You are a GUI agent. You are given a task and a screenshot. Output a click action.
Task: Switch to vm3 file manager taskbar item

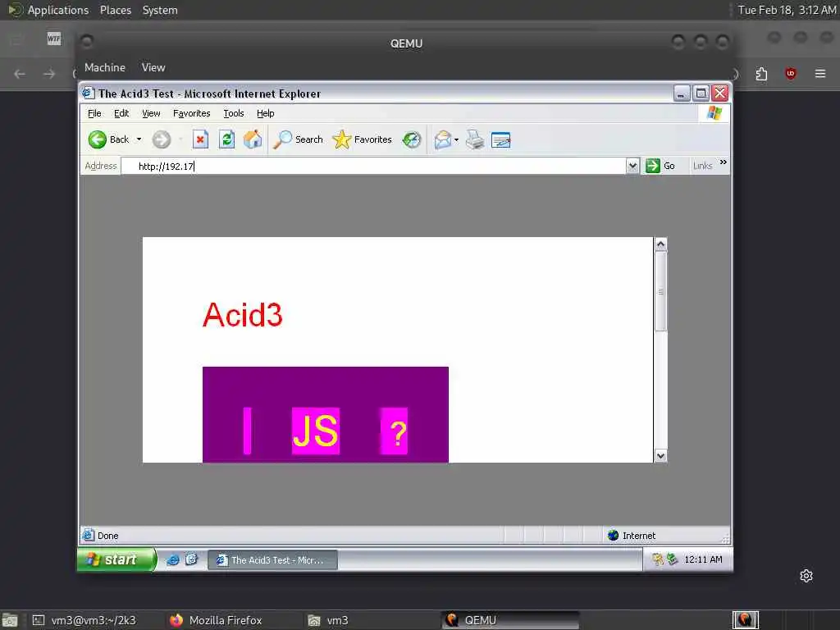tap(328, 620)
